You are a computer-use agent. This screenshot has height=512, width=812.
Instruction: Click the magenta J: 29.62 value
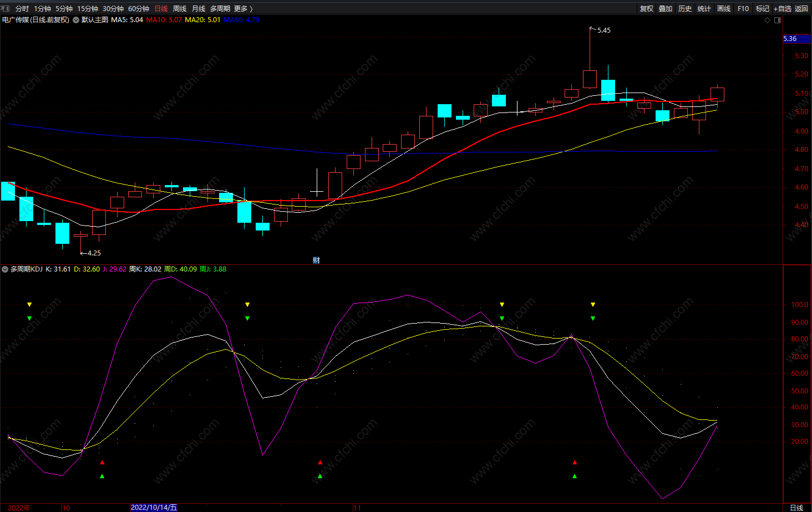[x=115, y=269]
